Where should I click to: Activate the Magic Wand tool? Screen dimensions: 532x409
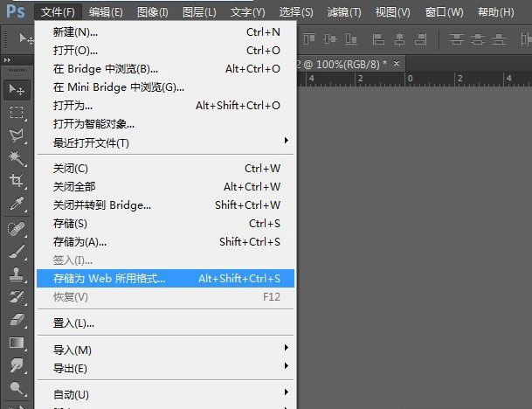click(x=17, y=157)
